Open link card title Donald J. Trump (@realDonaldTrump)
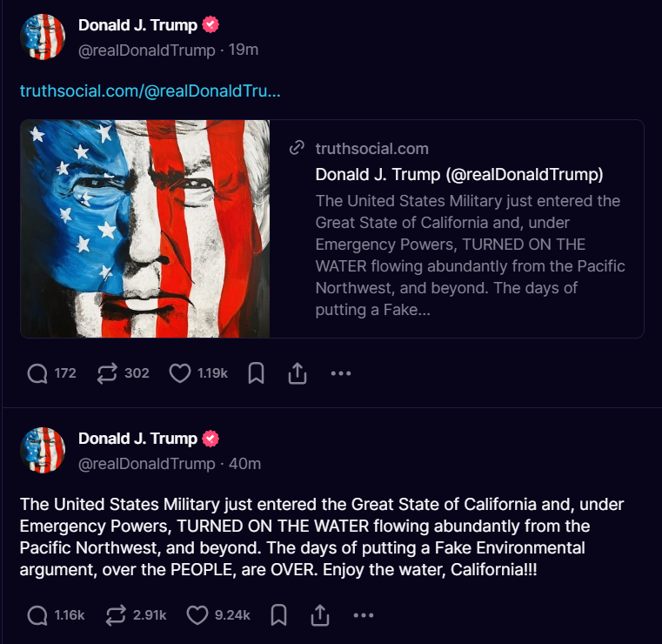662x644 pixels. pyautogui.click(x=458, y=174)
